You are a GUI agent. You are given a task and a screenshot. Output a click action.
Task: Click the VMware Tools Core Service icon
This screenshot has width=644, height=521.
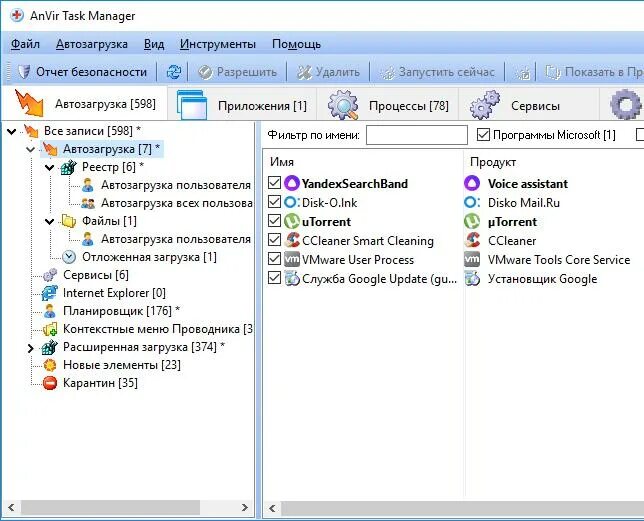pos(472,259)
